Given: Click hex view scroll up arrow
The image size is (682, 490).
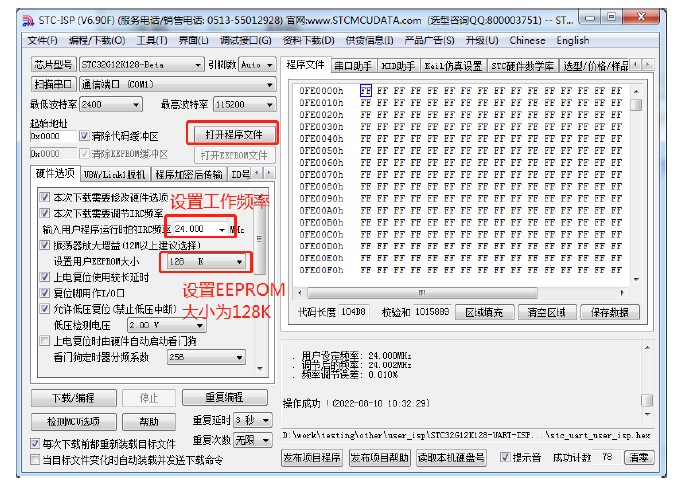Looking at the screenshot, I should (x=636, y=91).
